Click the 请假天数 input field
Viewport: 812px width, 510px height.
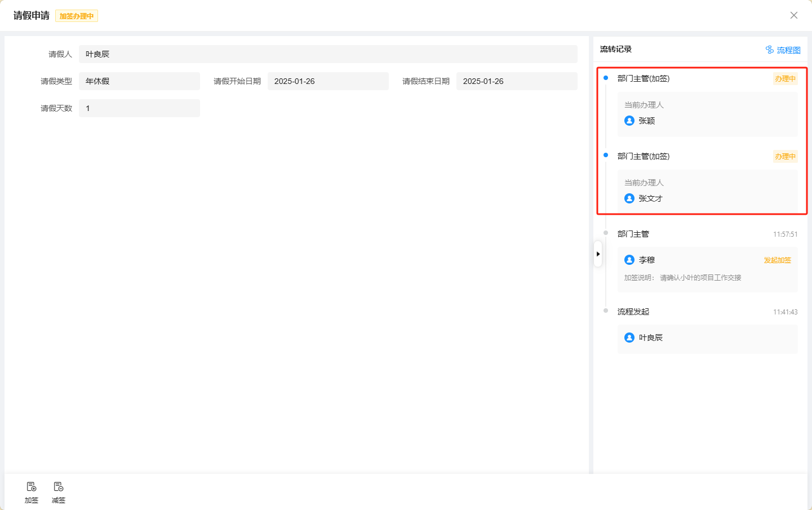139,108
